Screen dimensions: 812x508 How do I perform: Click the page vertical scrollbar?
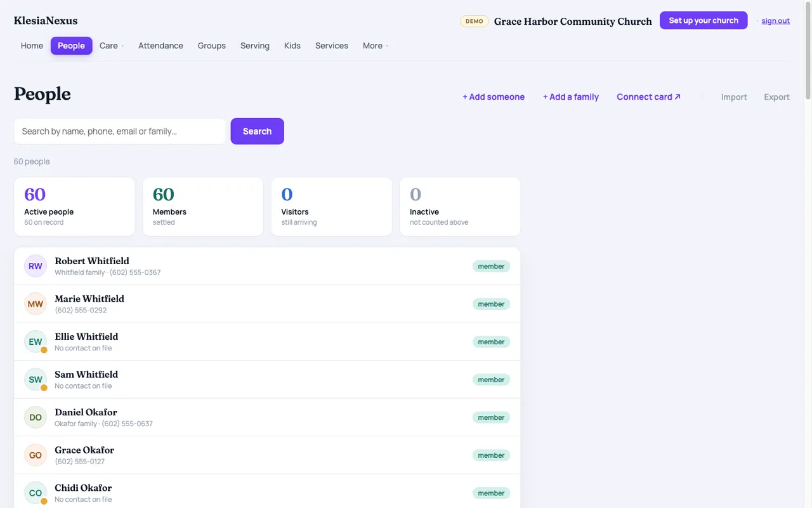(808, 51)
